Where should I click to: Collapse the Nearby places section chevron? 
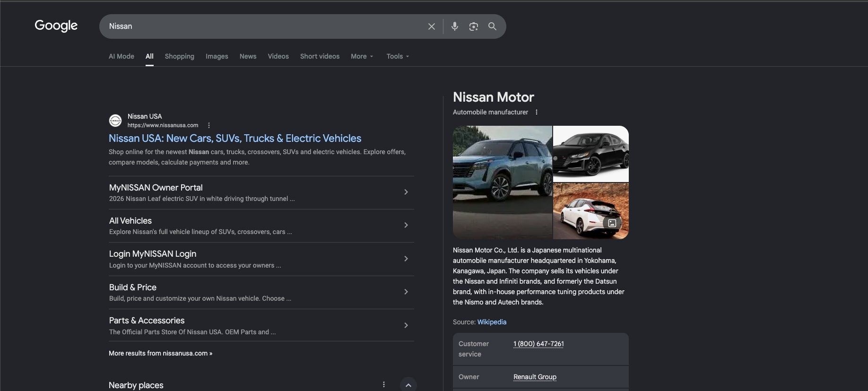tap(408, 385)
